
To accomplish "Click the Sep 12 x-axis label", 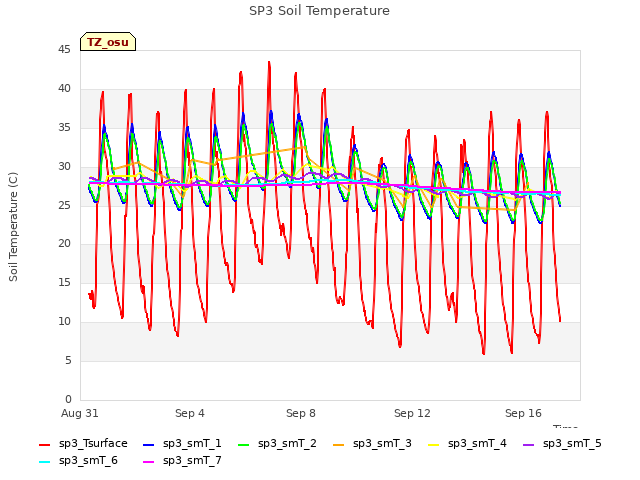I will tap(412, 413).
